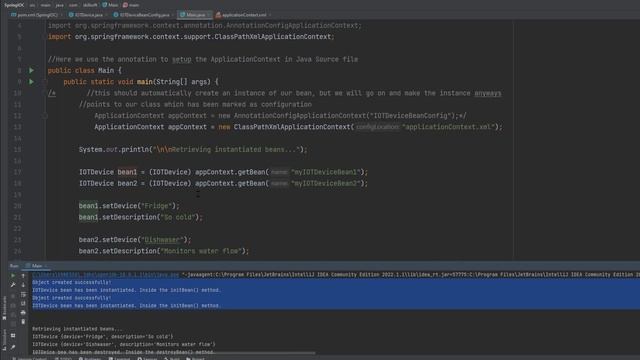Click "applicationContext.xml" string on line 13
640x360 pixels.
449,127
